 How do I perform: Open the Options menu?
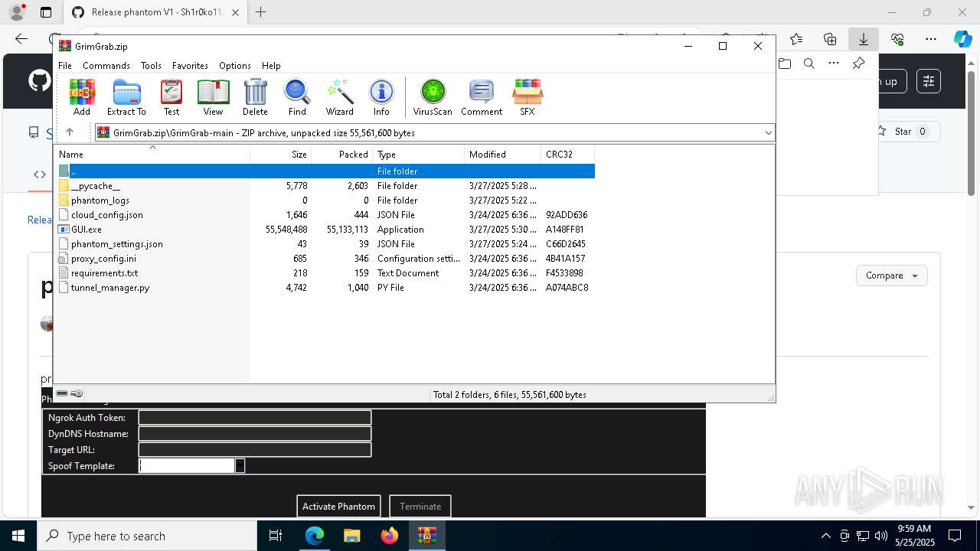click(235, 66)
